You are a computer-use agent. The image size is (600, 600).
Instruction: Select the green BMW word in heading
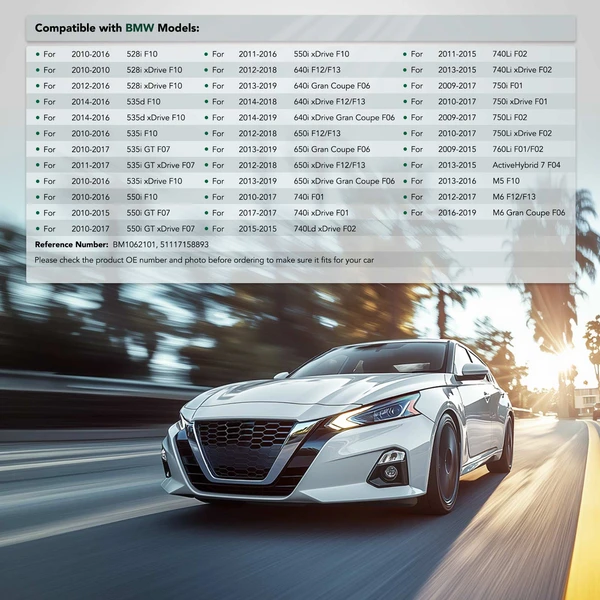point(139,27)
